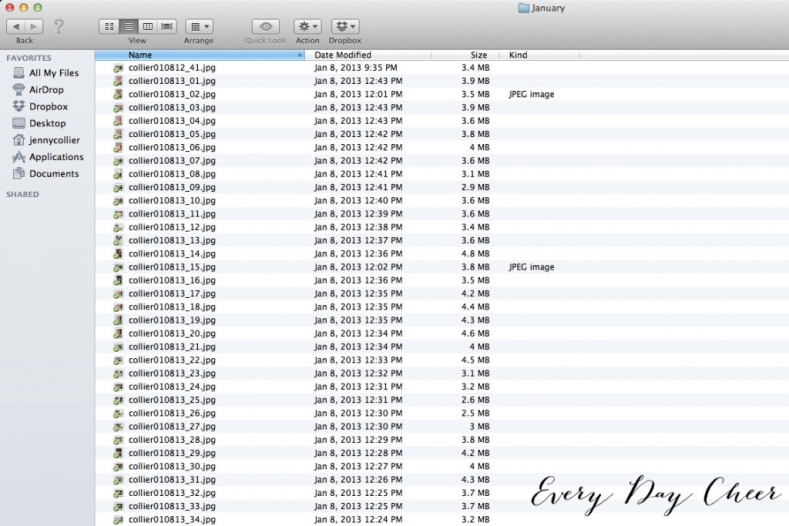Select file collier010813_25.jpg

(172, 400)
